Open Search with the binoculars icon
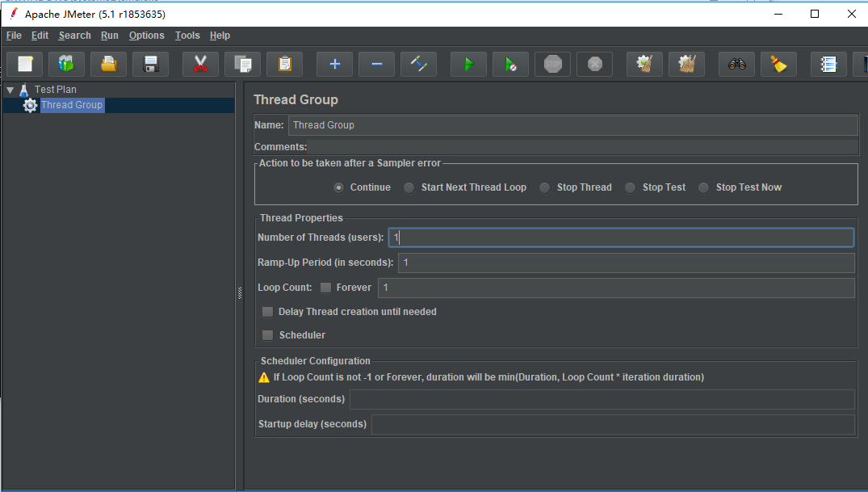The height and width of the screenshot is (492, 868). 736,65
